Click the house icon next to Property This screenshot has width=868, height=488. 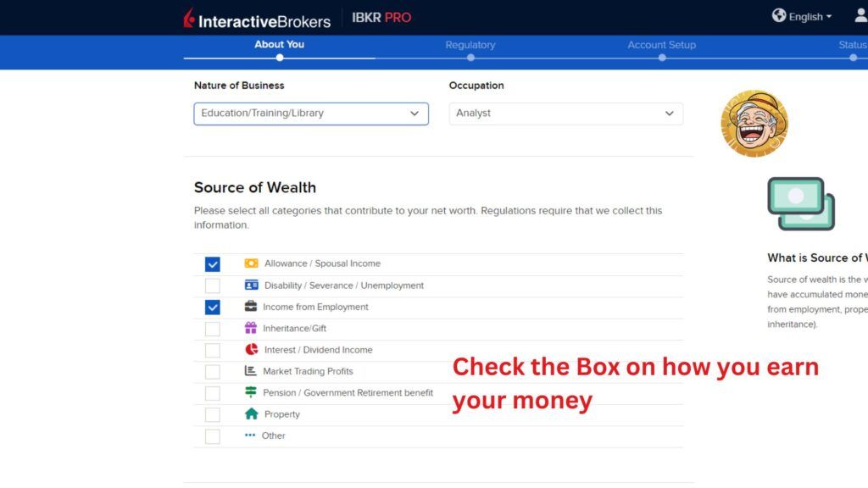(x=251, y=413)
